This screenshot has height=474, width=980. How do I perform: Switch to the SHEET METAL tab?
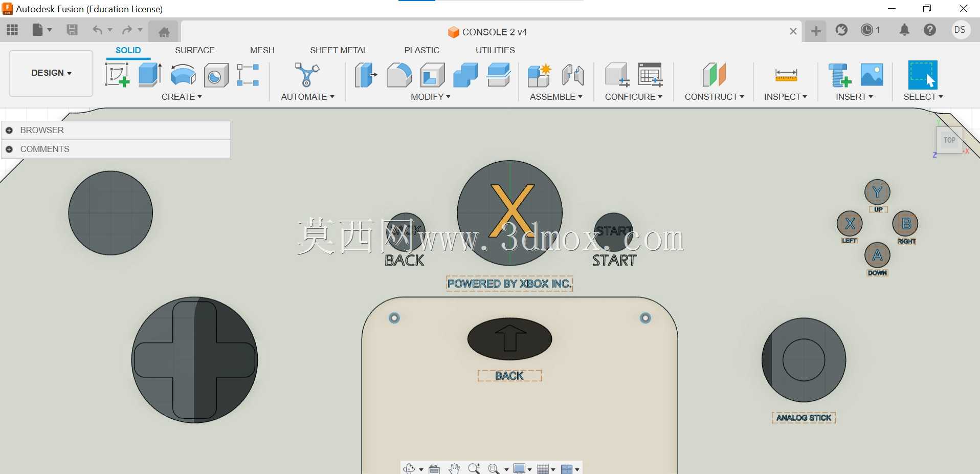339,50
